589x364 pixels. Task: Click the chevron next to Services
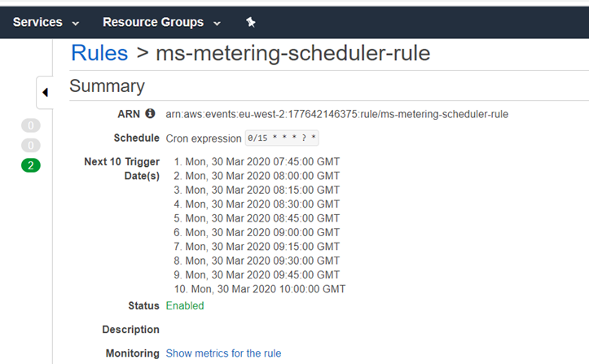tap(76, 23)
